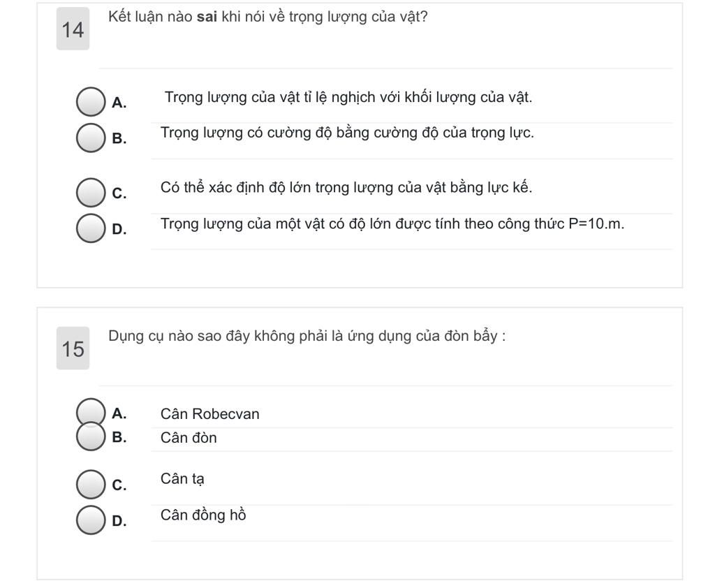Choose the 'Cân Robecvan' answer text
715x588 pixels.
coord(209,413)
